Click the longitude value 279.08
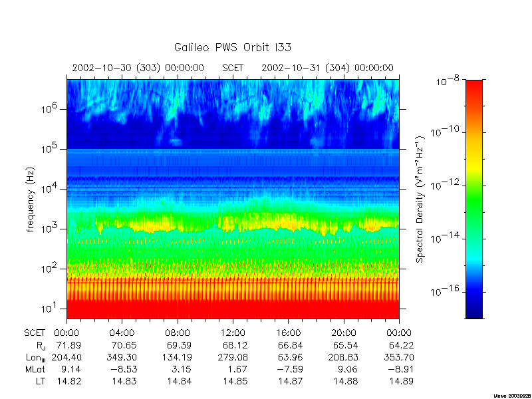 (x=233, y=357)
